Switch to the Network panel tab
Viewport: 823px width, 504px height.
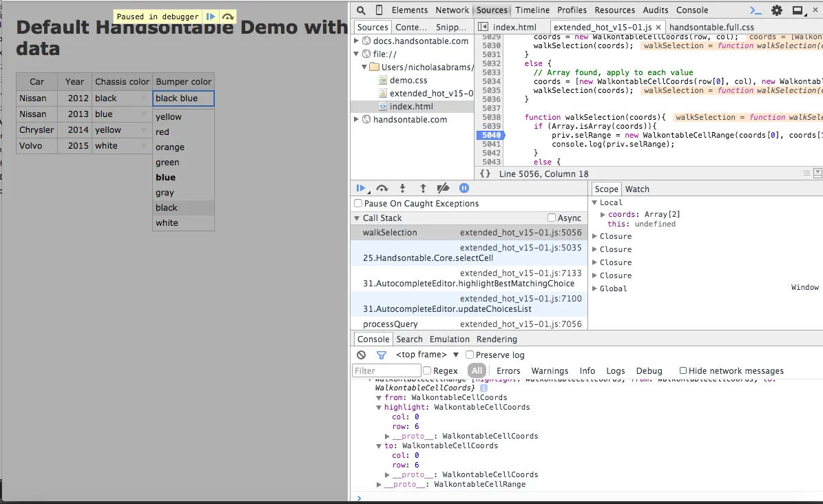click(452, 10)
